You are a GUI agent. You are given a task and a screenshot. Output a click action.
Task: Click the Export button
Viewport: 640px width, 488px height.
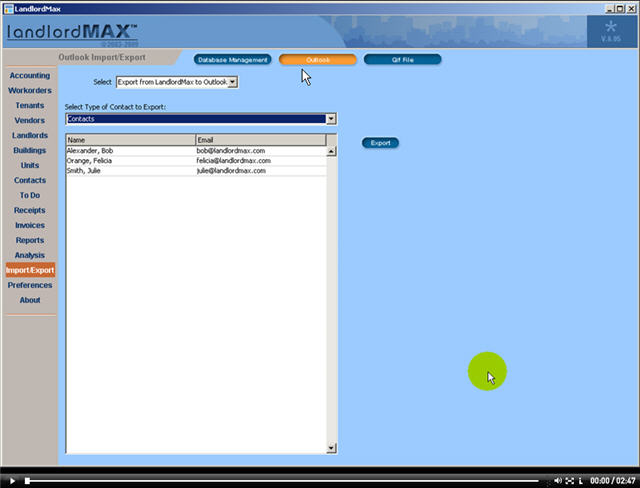point(380,143)
